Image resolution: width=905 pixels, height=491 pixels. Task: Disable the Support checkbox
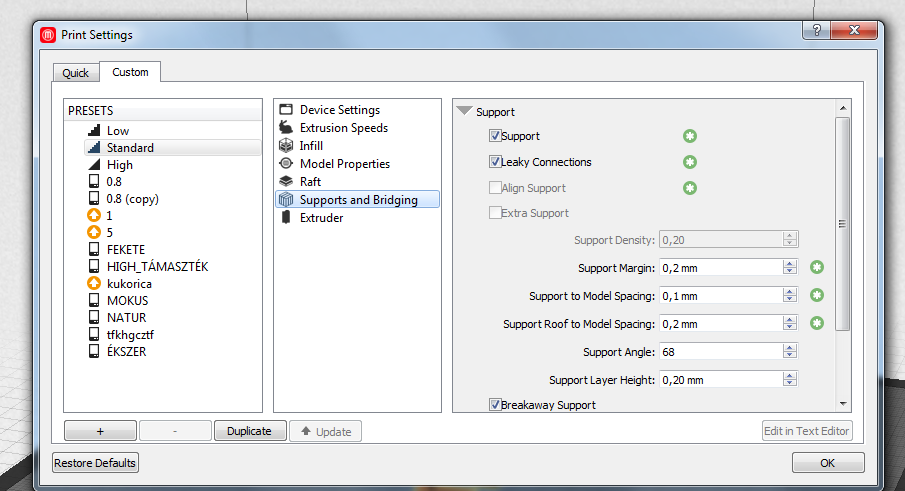point(495,136)
